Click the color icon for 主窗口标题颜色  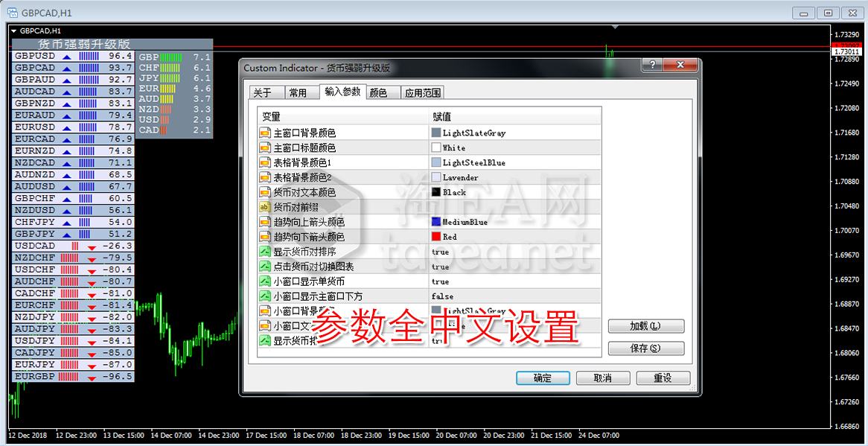(264, 148)
